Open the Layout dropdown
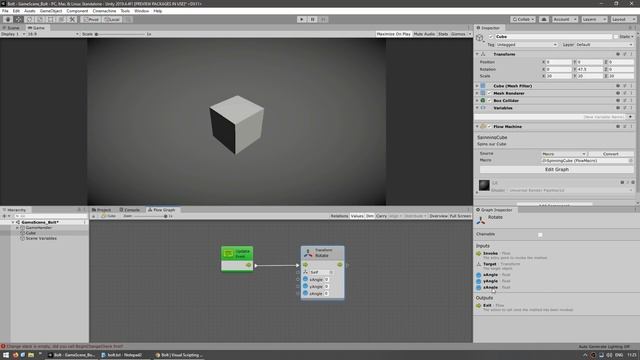The image size is (640, 360). tap(623, 19)
